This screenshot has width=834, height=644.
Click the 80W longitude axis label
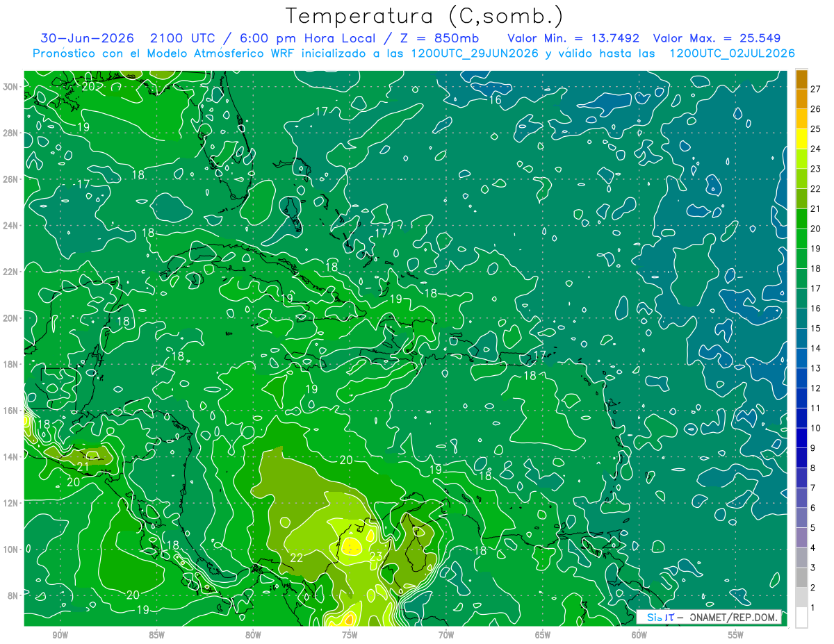[253, 635]
